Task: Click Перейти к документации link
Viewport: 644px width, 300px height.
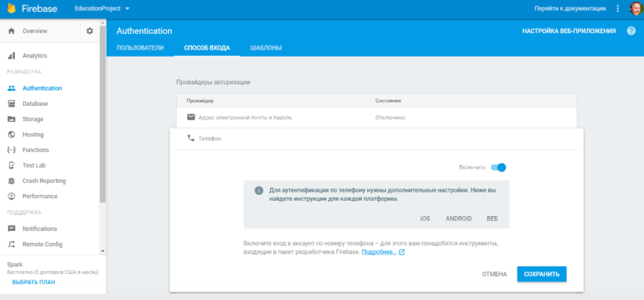Action: pos(570,8)
